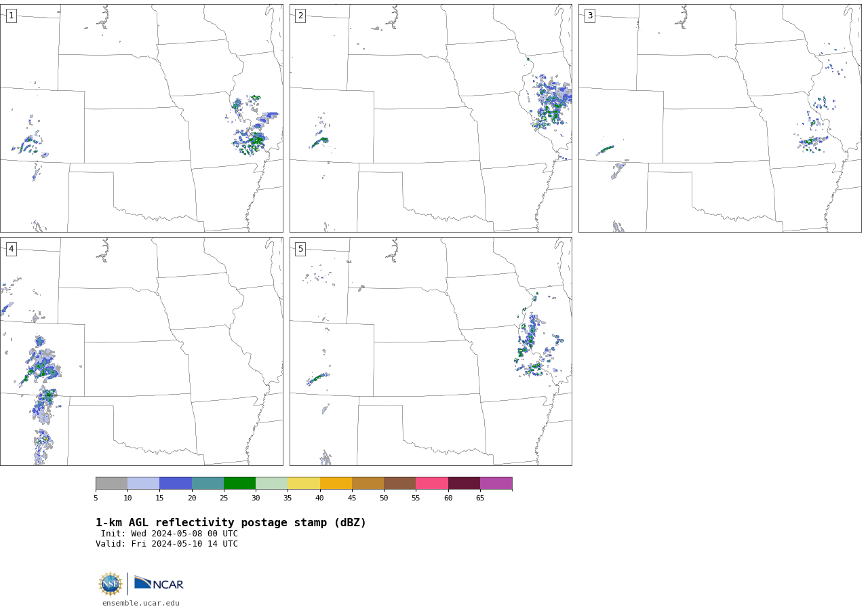Click the panel number 3 label box
The image size is (868, 611).
click(589, 16)
